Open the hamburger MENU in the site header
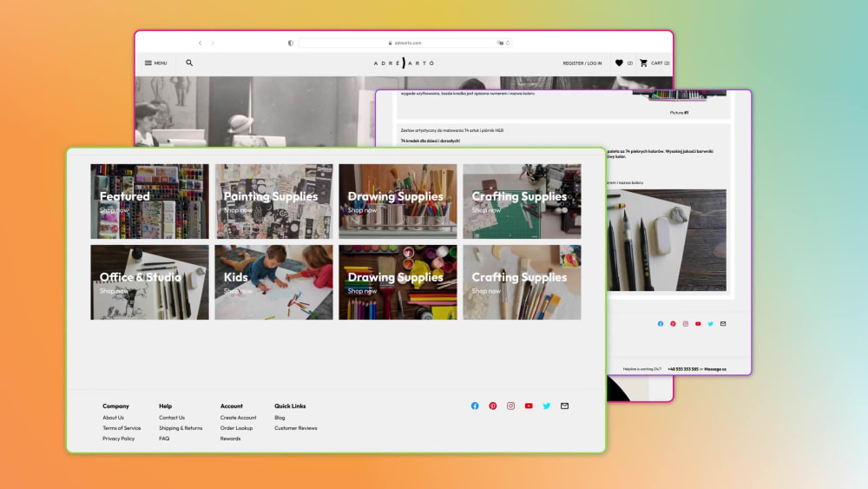This screenshot has height=489, width=868. coord(155,63)
